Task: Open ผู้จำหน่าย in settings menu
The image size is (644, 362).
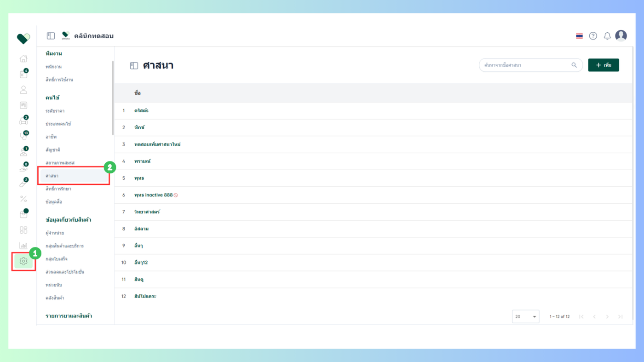Action: point(54,233)
